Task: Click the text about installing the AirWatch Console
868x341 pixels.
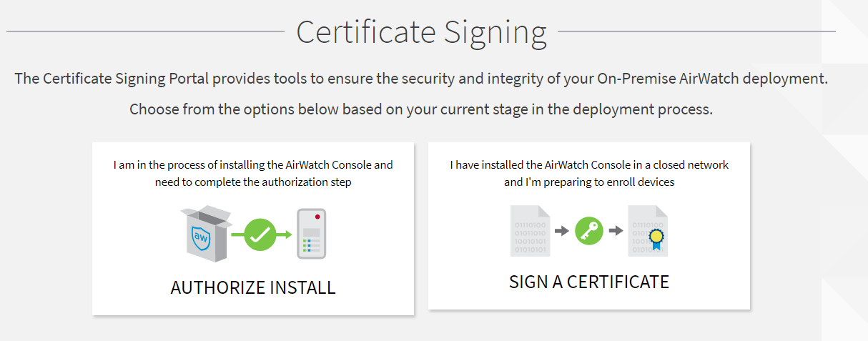Action: (253, 173)
